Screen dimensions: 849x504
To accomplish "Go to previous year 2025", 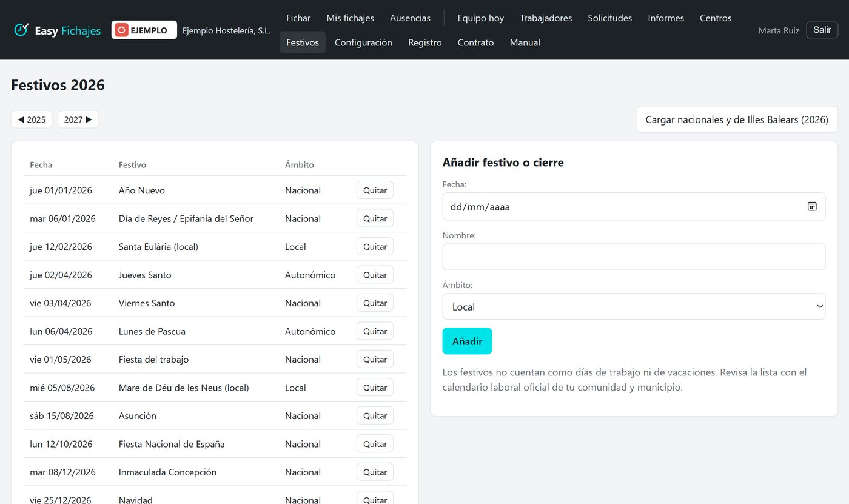I will click(32, 119).
